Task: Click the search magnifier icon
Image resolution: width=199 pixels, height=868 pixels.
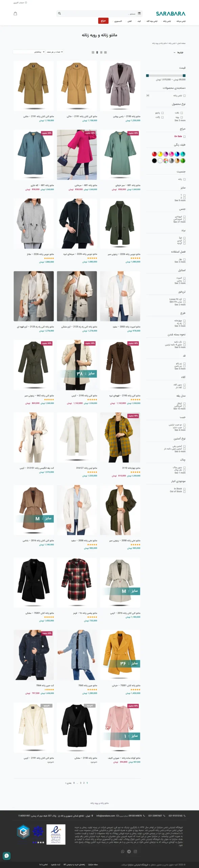Action: tap(60, 14)
